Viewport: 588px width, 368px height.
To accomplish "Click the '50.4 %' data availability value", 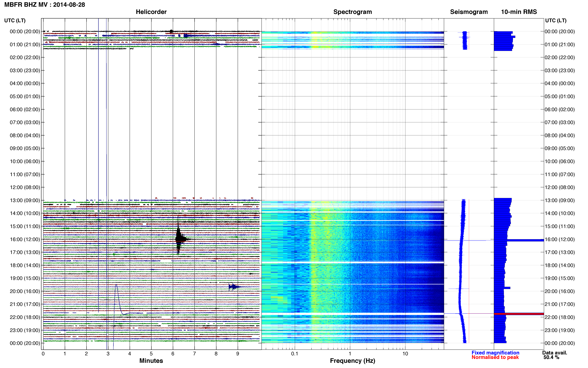I will (551, 357).
